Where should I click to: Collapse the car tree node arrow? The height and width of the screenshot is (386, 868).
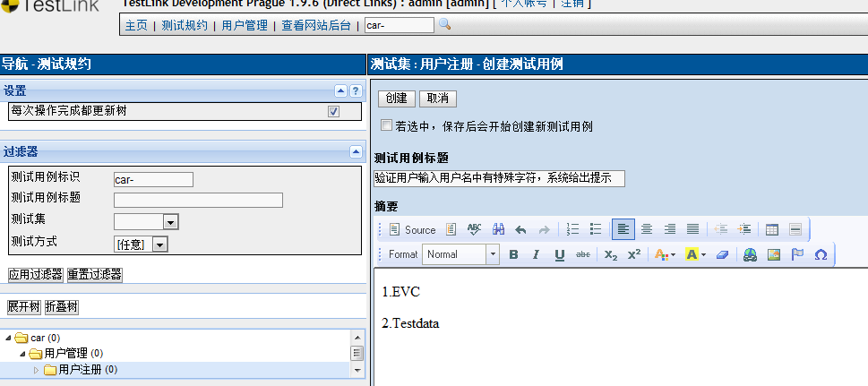(x=8, y=338)
